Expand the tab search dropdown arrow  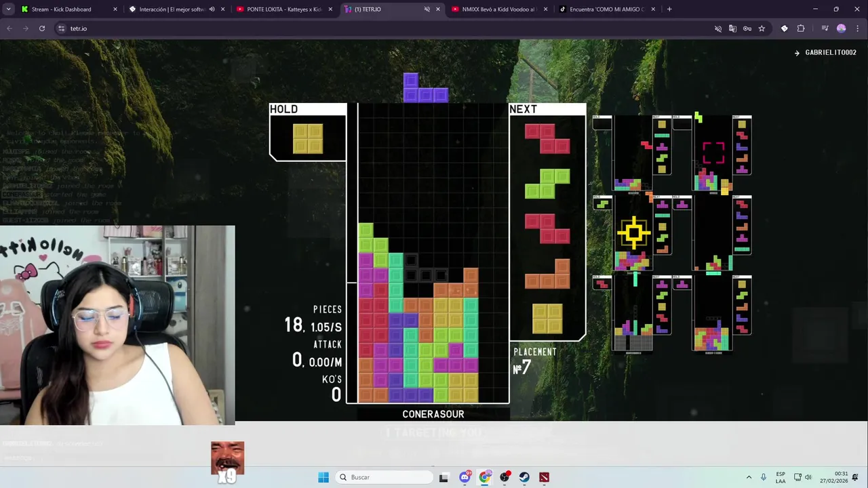[8, 9]
